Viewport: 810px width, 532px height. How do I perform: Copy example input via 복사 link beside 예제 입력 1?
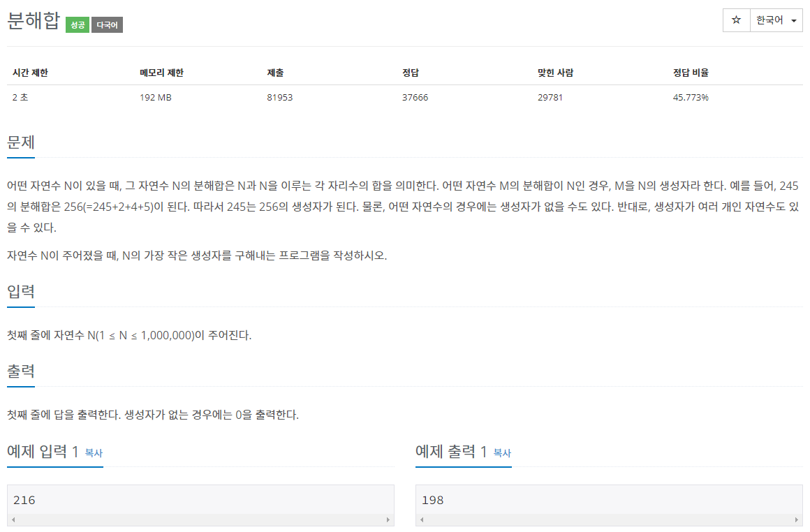(94, 453)
